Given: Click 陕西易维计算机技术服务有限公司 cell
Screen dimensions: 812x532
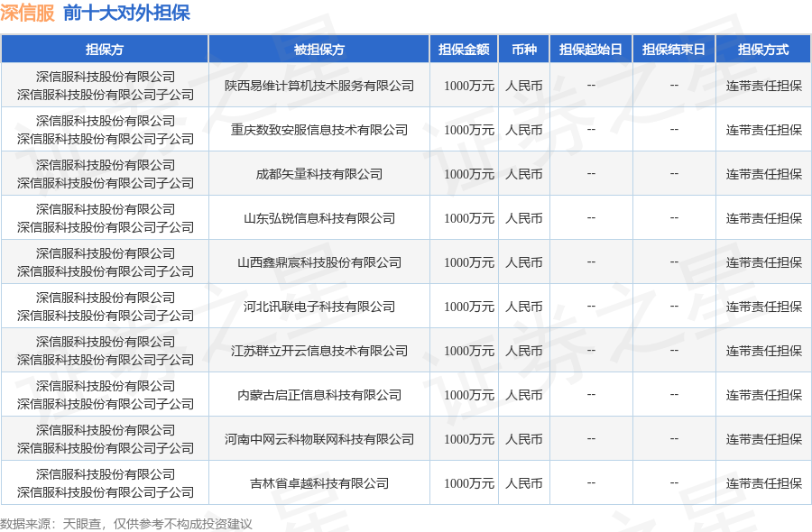Looking at the screenshot, I should pyautogui.click(x=319, y=86).
